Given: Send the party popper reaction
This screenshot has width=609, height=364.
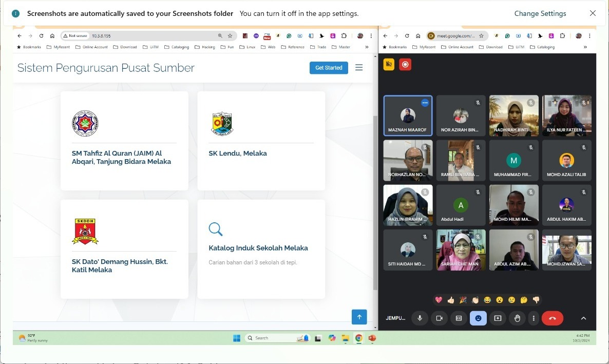Looking at the screenshot, I should click(x=463, y=300).
